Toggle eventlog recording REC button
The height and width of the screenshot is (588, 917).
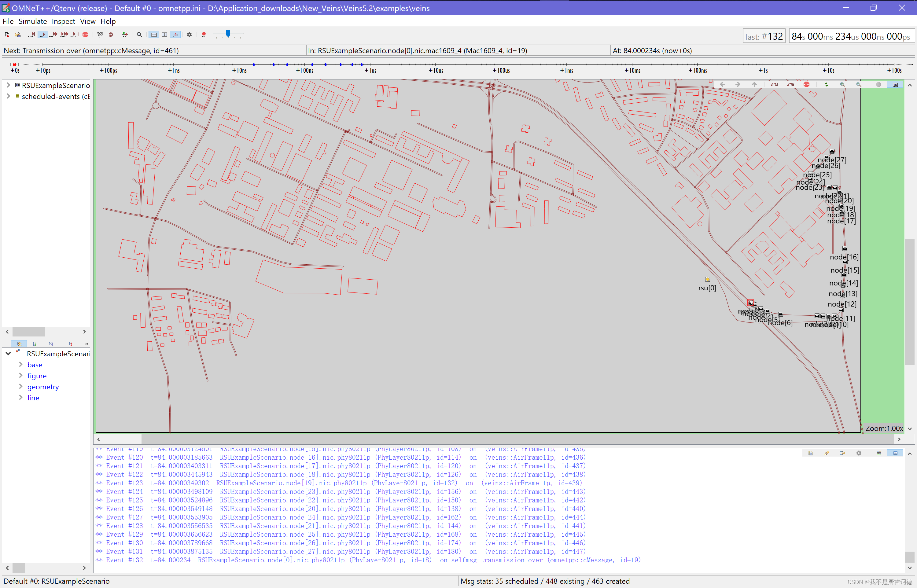204,35
